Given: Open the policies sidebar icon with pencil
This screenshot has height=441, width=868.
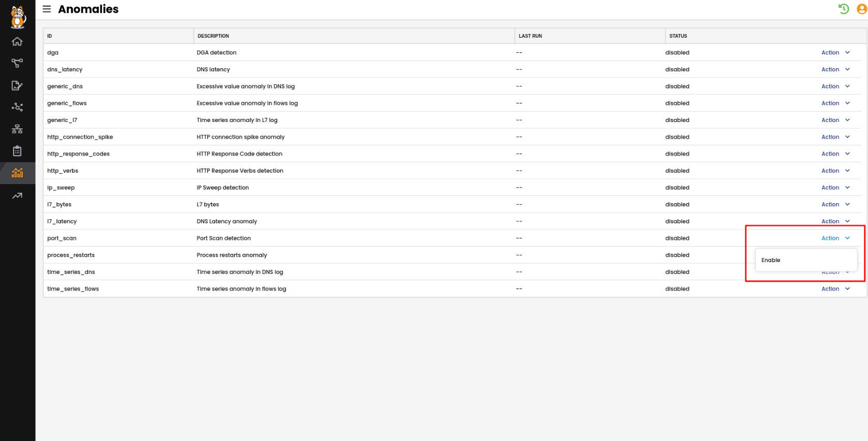Looking at the screenshot, I should click(x=18, y=85).
